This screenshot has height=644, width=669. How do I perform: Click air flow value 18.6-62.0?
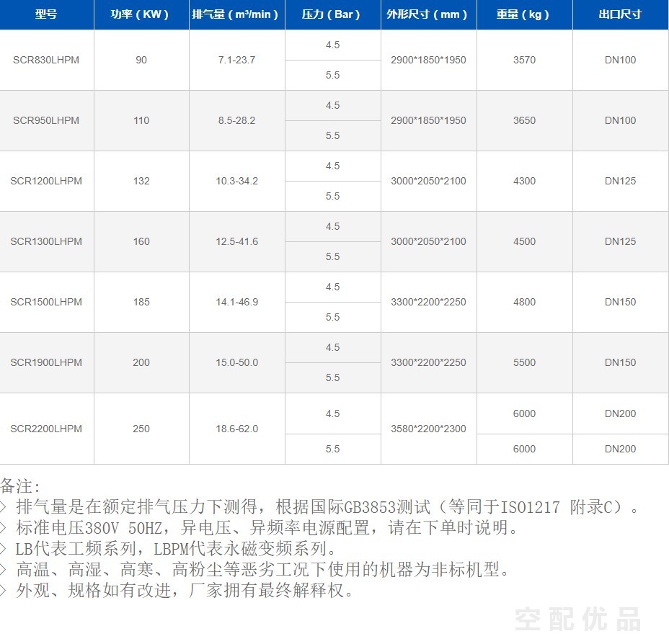236,429
